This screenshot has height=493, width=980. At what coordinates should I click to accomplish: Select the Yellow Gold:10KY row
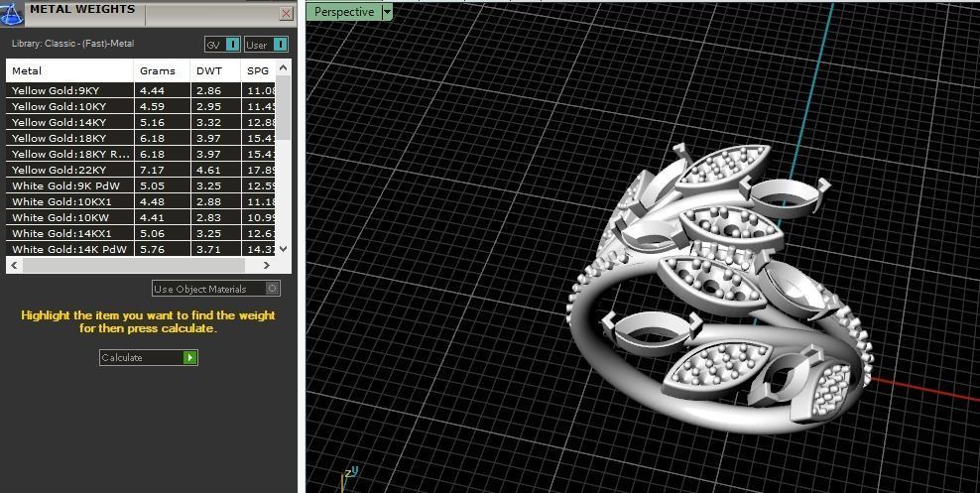[141, 106]
